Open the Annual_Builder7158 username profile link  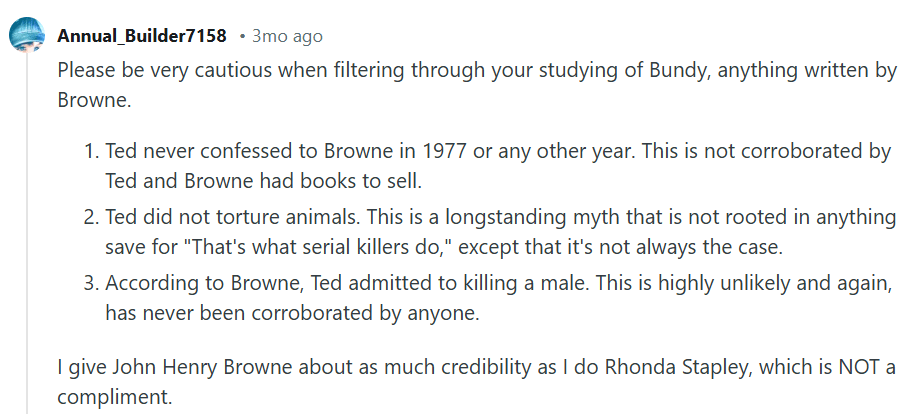point(142,36)
